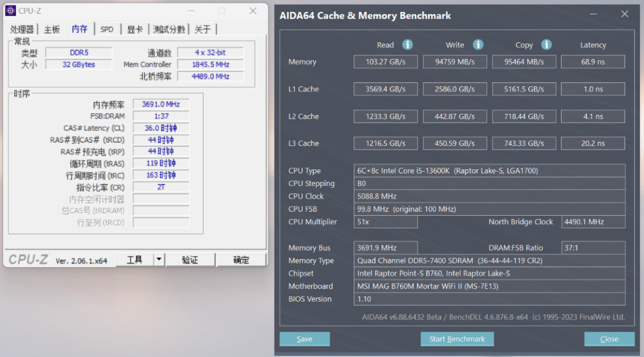Click the CPU Type i5-13600K field

(489, 170)
